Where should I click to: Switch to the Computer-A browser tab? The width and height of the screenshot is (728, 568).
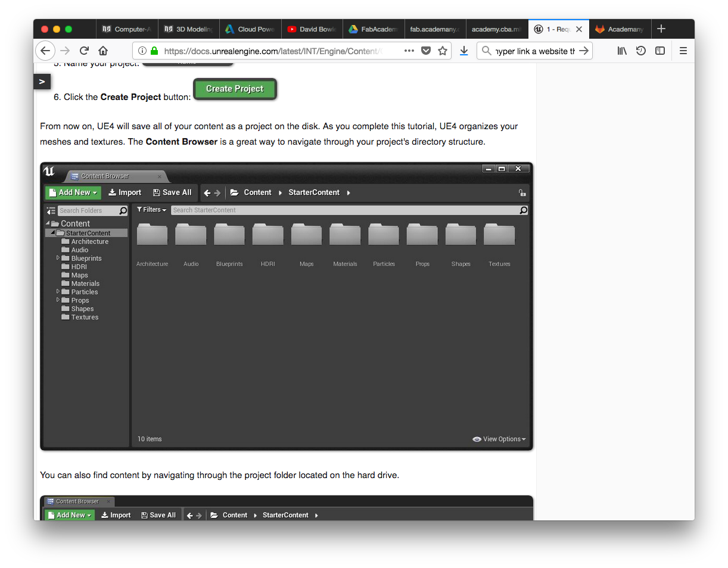126,29
